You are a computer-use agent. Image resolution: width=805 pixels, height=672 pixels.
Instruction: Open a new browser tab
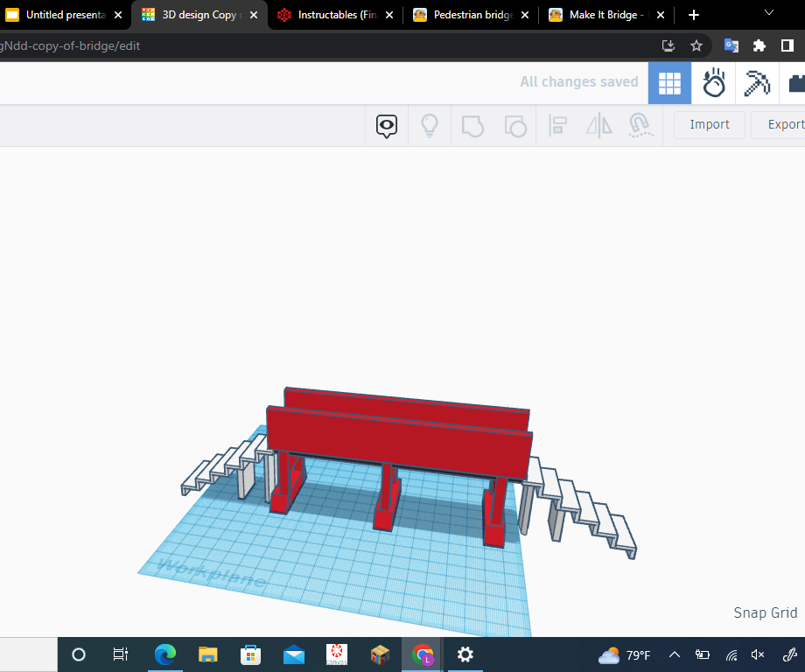pos(694,15)
